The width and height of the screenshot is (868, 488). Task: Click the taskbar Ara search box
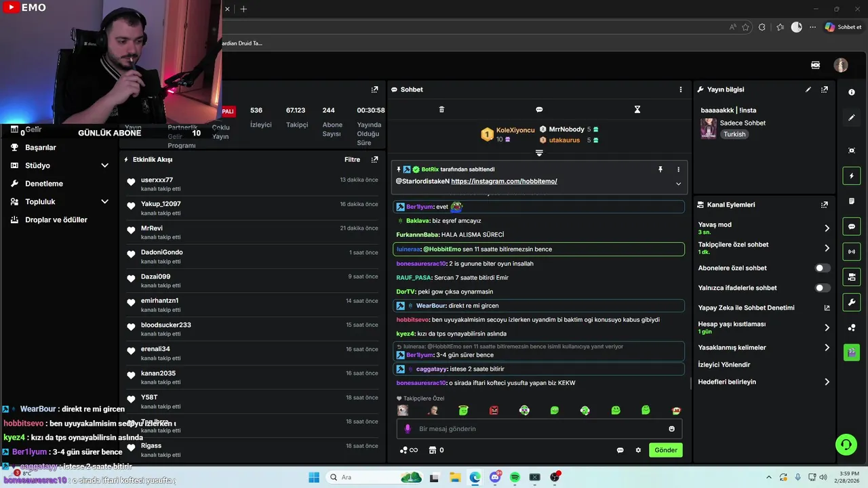pos(376,477)
